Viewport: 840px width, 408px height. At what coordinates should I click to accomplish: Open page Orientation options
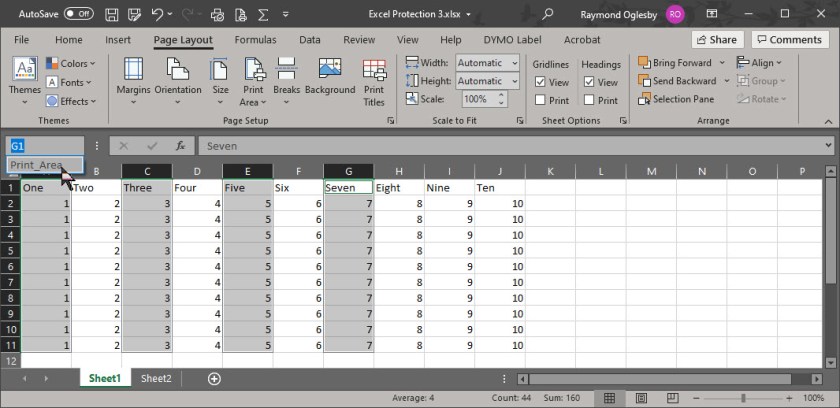tap(178, 82)
